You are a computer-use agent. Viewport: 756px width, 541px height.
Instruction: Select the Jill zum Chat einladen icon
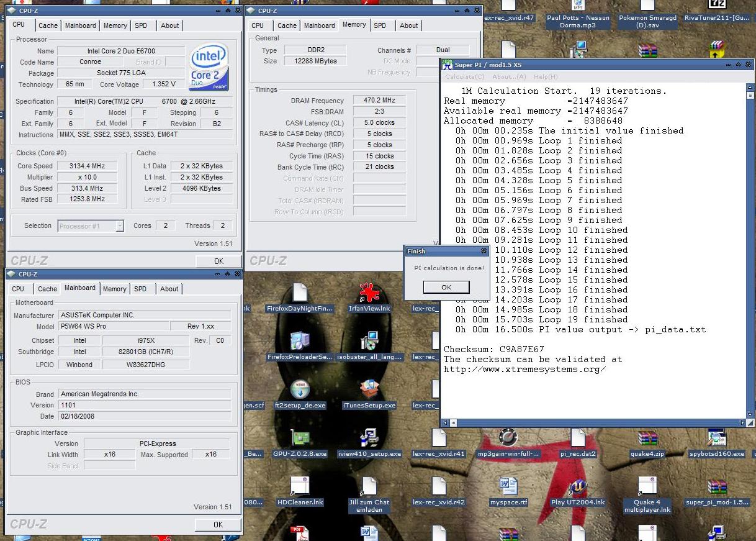[x=369, y=487]
